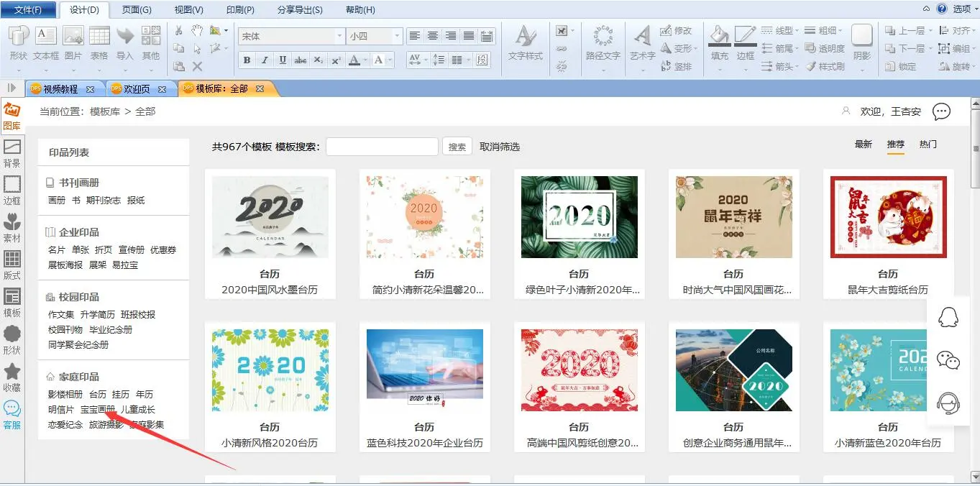Click the 收藏 favorites star icon

click(12, 377)
